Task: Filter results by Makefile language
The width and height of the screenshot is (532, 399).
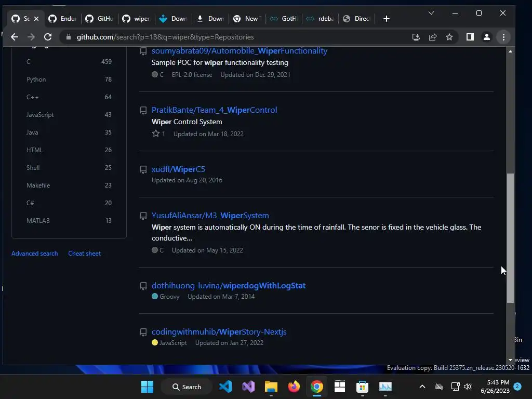Action: pos(69,185)
